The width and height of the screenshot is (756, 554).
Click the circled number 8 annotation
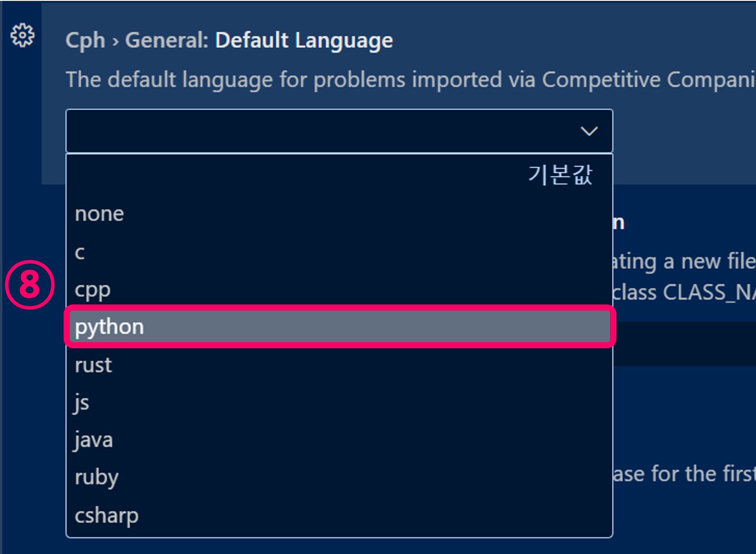click(29, 285)
